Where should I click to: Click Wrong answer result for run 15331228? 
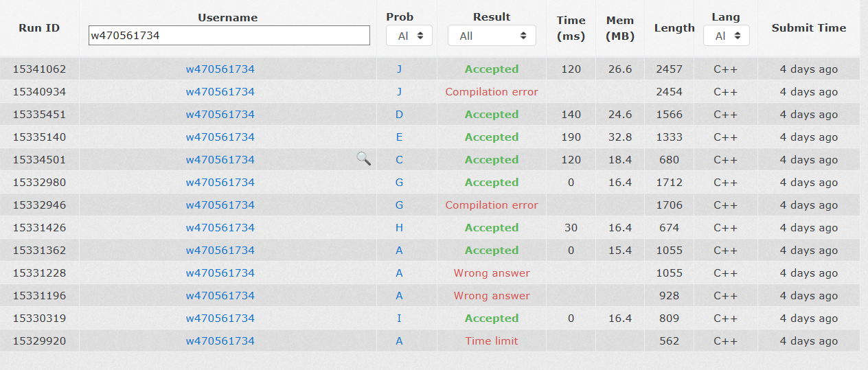(x=492, y=273)
